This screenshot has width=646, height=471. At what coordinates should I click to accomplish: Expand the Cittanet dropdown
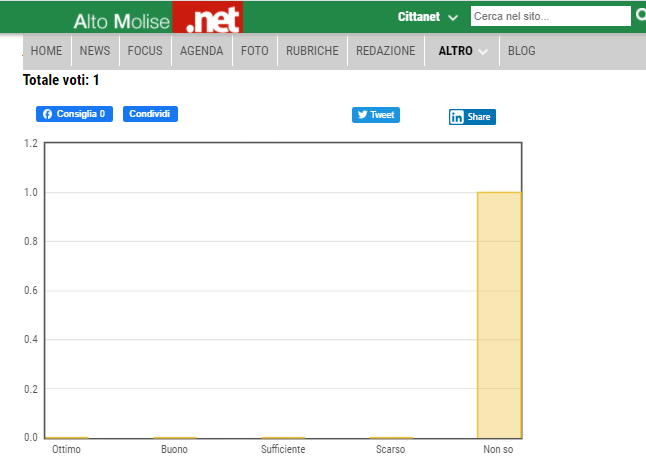428,17
